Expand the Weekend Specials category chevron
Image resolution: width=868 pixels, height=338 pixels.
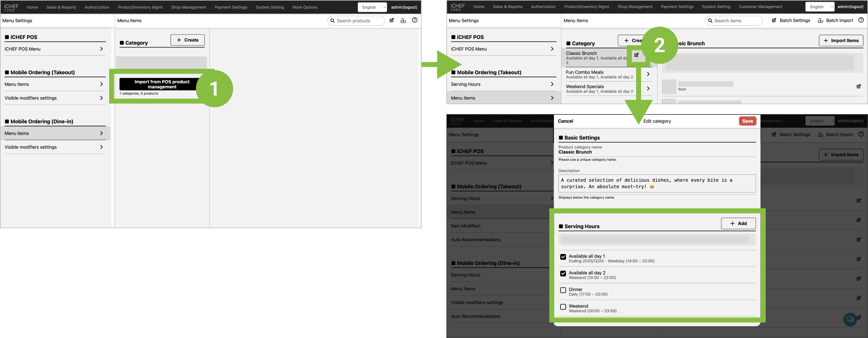[648, 89]
